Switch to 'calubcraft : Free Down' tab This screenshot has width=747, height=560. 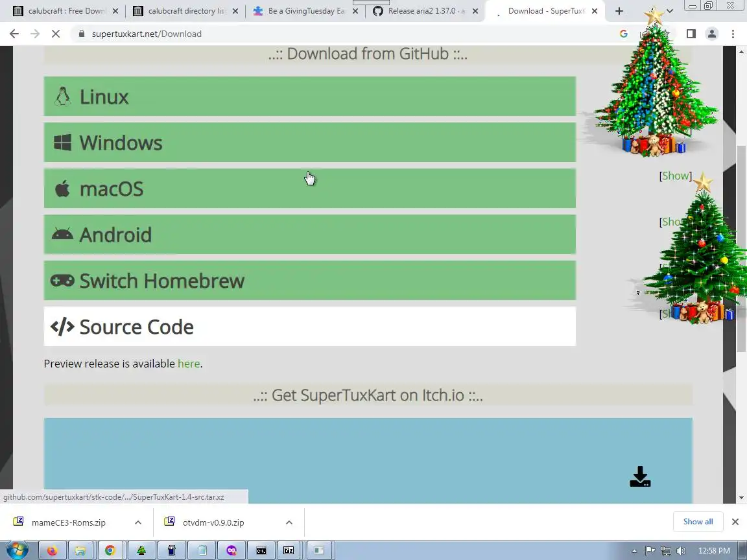[x=66, y=11]
